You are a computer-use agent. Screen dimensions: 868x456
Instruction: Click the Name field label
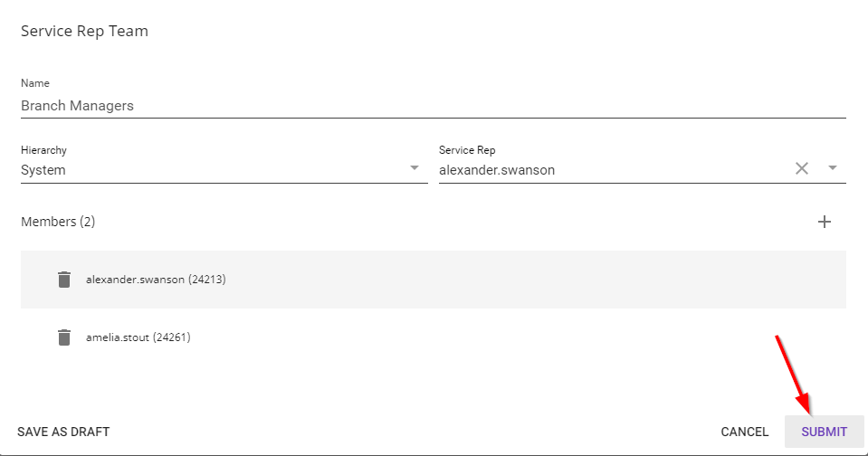(35, 83)
